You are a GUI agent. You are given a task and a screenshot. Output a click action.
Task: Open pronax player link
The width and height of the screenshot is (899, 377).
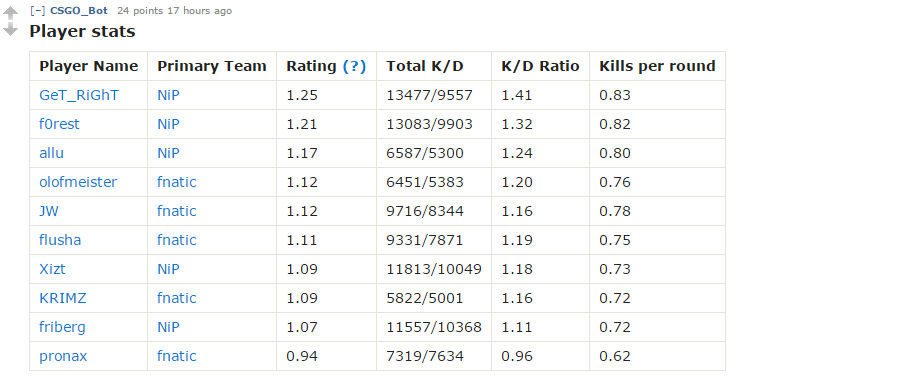(63, 356)
